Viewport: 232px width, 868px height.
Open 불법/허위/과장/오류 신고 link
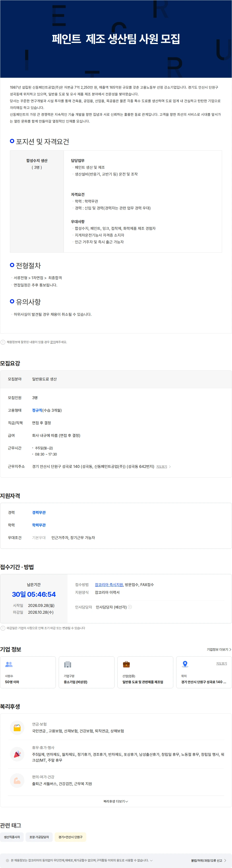pyautogui.click(x=209, y=860)
